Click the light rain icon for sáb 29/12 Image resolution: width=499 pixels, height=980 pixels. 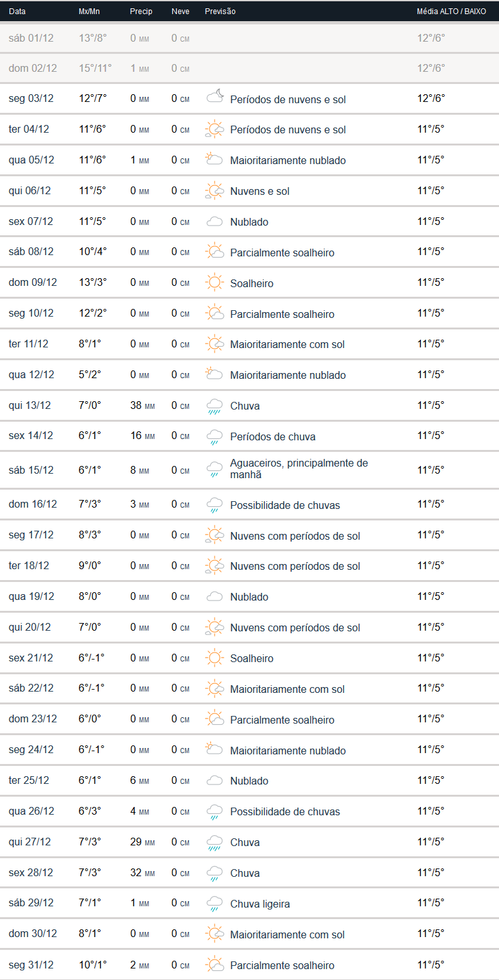tap(214, 904)
